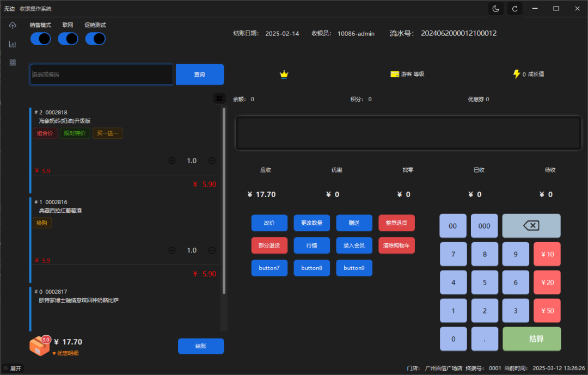Tap the 9 key on keypad
588x375 pixels.
pyautogui.click(x=516, y=254)
